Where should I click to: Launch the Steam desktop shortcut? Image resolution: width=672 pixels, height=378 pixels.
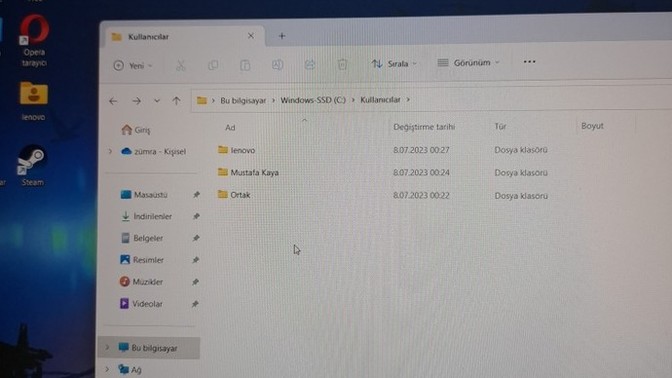[32, 166]
